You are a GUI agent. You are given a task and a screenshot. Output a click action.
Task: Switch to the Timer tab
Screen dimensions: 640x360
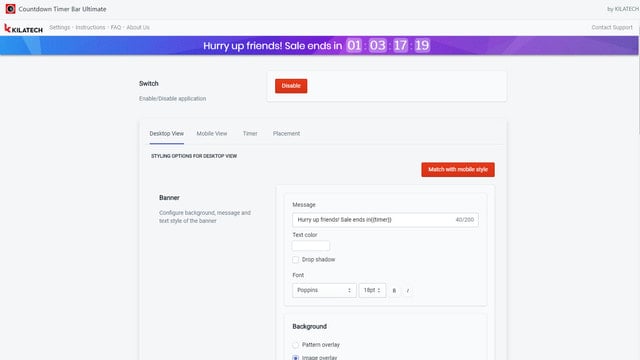pos(250,133)
